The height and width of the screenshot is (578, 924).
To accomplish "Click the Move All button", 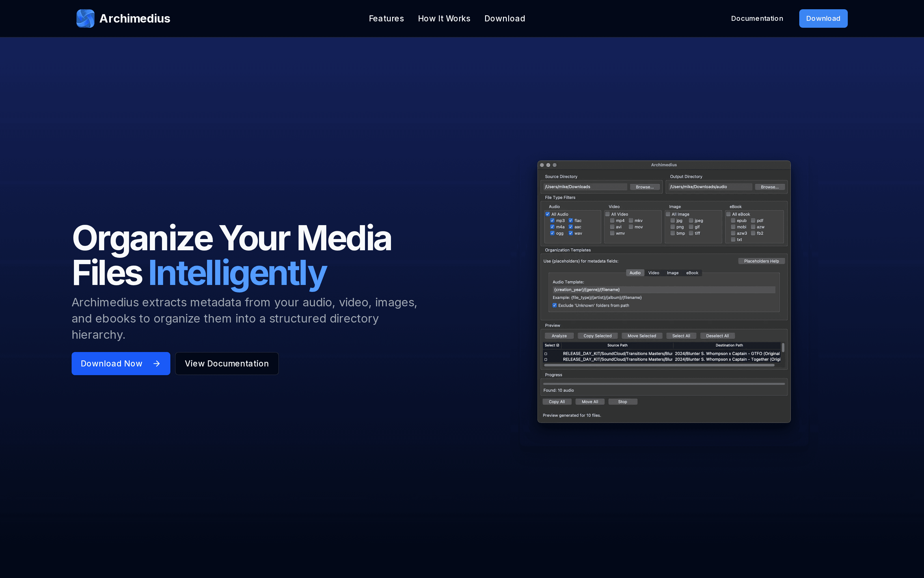I will click(590, 401).
